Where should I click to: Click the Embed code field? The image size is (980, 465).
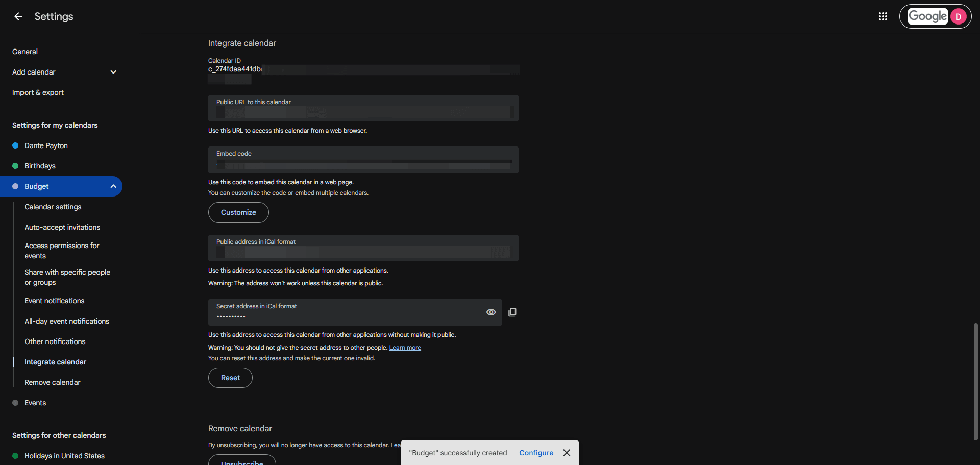coord(363,160)
